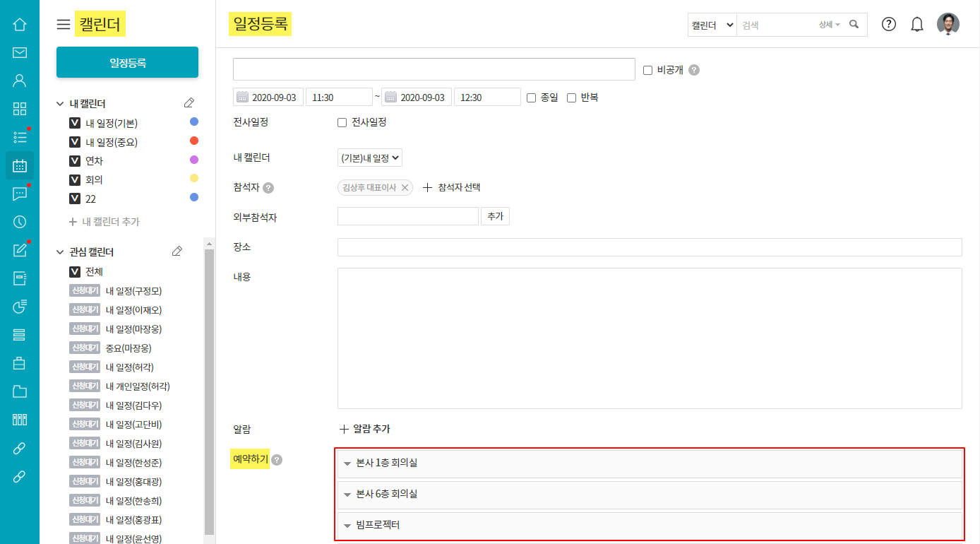Click the 장소 location input field
Screen dimensions: 980x544
(x=650, y=247)
